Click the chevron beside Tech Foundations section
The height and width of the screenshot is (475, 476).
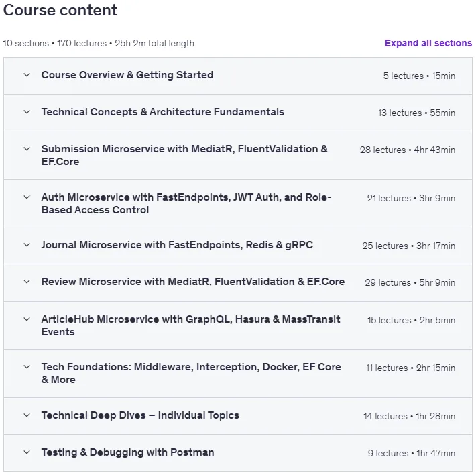pyautogui.click(x=27, y=367)
